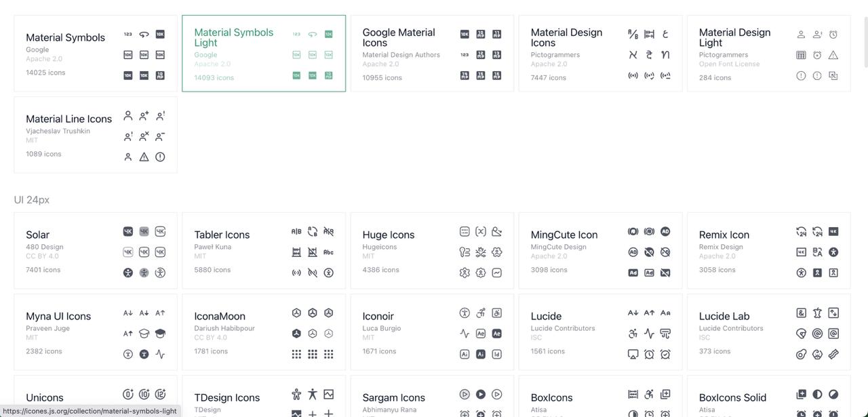The image size is (868, 417).
Task: Click the filled graduation cap in Myna UI Icons
Action: [x=160, y=333]
